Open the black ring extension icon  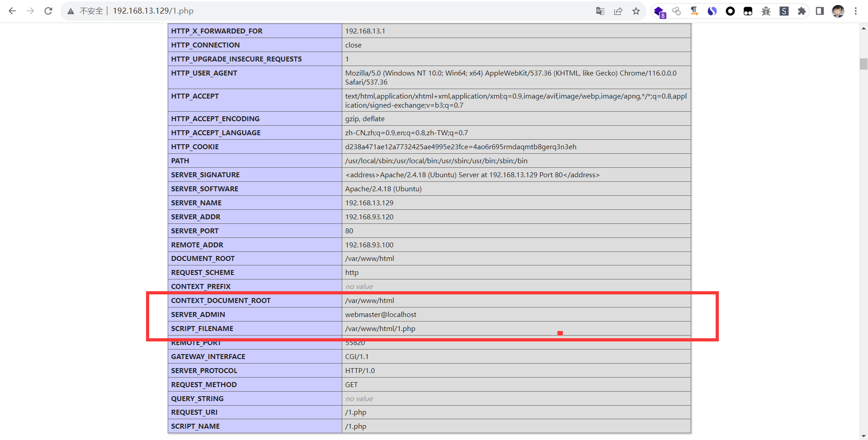(730, 11)
